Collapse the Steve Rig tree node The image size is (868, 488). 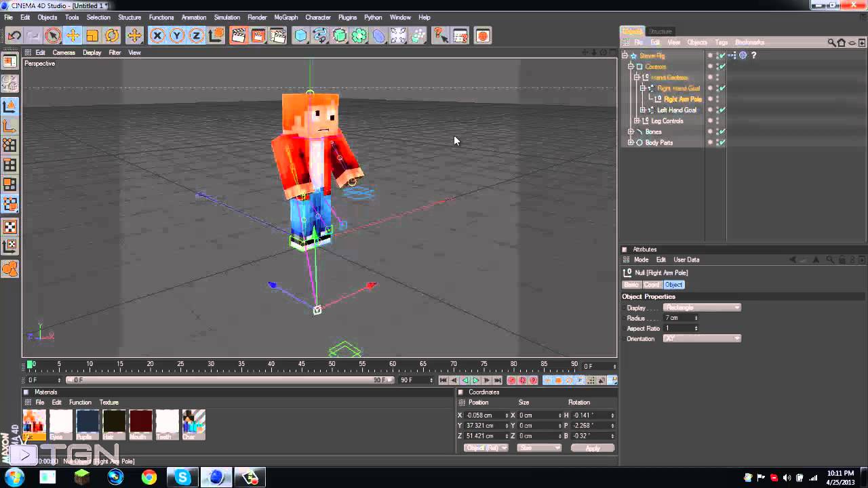point(625,56)
